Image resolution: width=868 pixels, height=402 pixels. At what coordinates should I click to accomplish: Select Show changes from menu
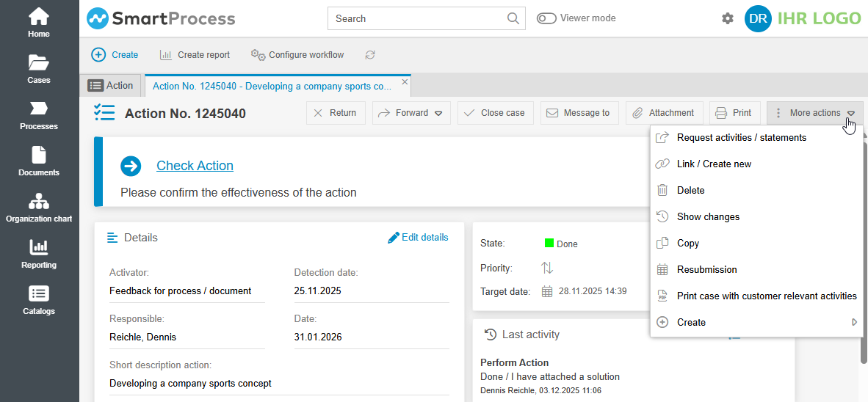(708, 216)
